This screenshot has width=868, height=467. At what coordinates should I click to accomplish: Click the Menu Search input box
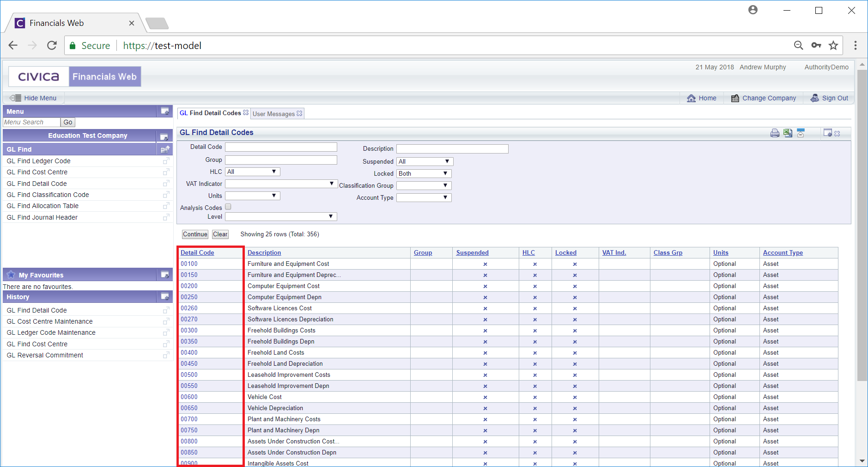31,122
